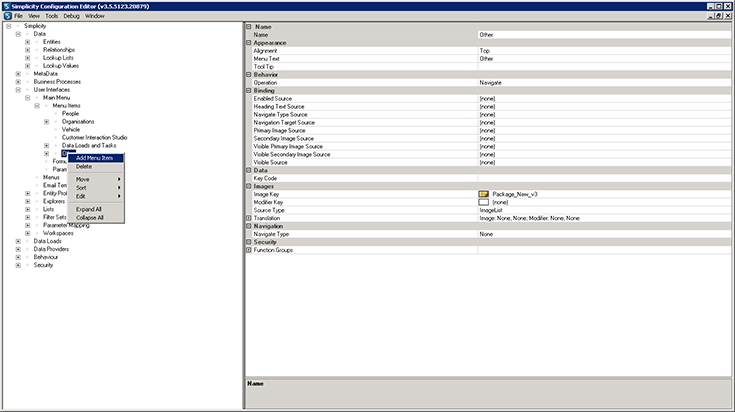This screenshot has height=412, width=735.
Task: Expand the Data Loads and Tasks node
Action: point(46,146)
